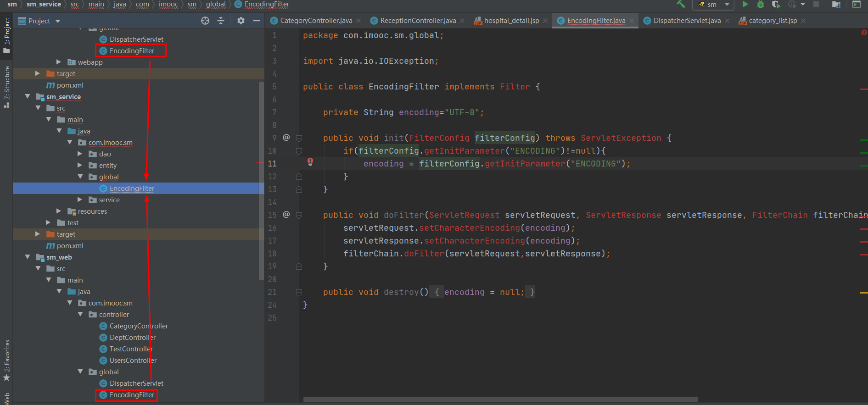This screenshot has height=405, width=868.
Task: Place cursor on line 7 encoding declaration
Action: point(403,112)
